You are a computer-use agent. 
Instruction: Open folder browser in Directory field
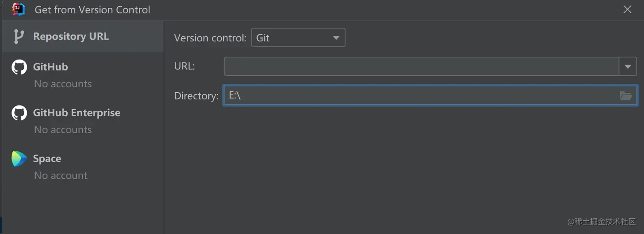(x=626, y=96)
